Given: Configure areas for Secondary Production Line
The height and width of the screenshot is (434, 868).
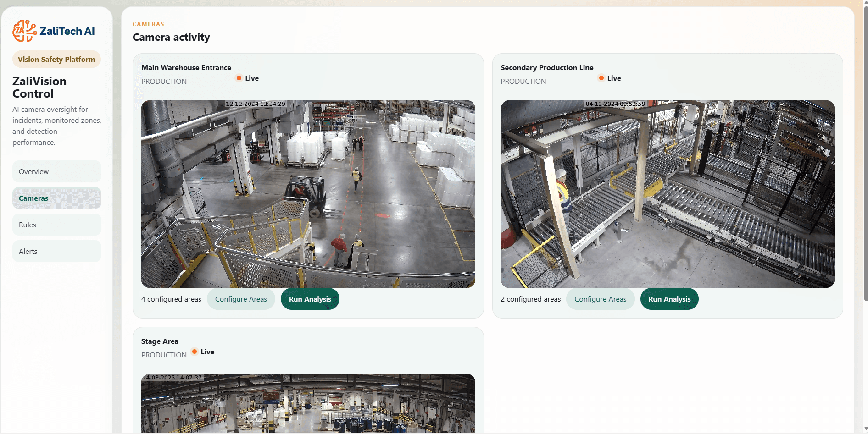Looking at the screenshot, I should coord(600,299).
